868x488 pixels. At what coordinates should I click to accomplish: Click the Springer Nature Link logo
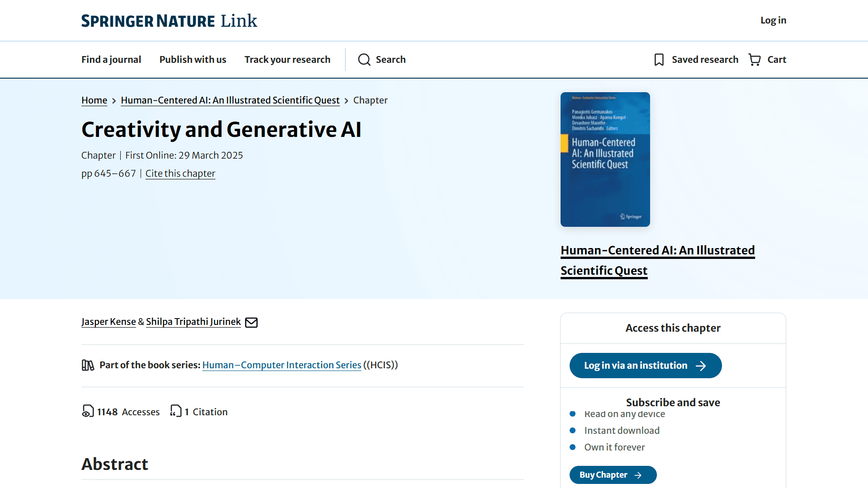pyautogui.click(x=169, y=20)
